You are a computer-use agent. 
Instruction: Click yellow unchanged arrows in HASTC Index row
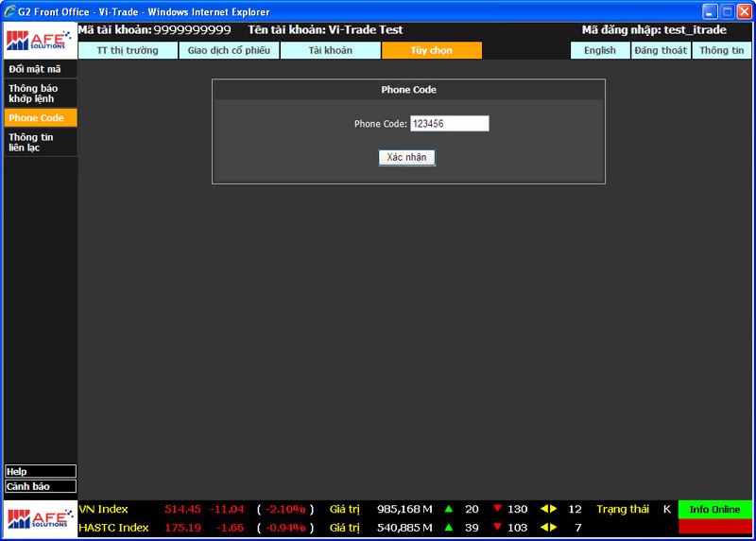tap(548, 527)
